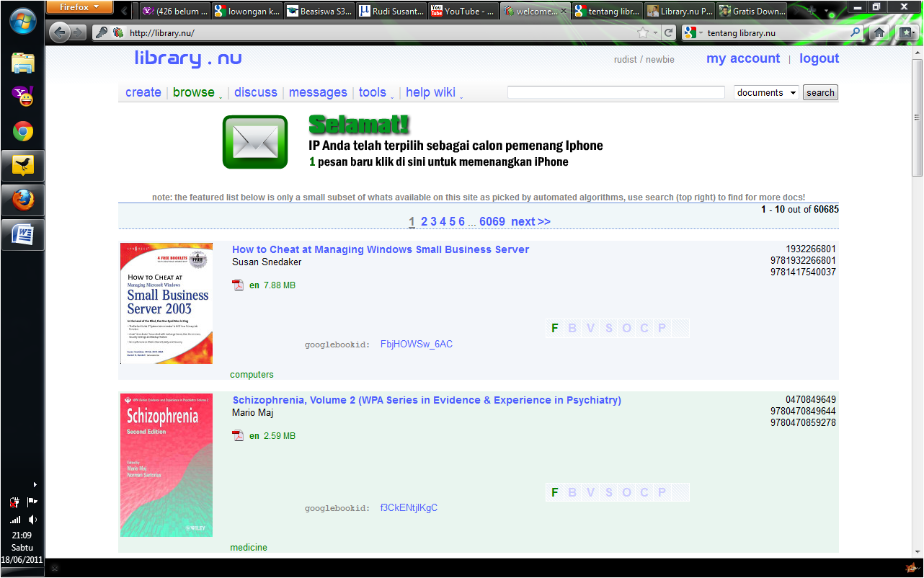Open 'my account' link
Viewport: 924px width, 578px height.
(743, 59)
